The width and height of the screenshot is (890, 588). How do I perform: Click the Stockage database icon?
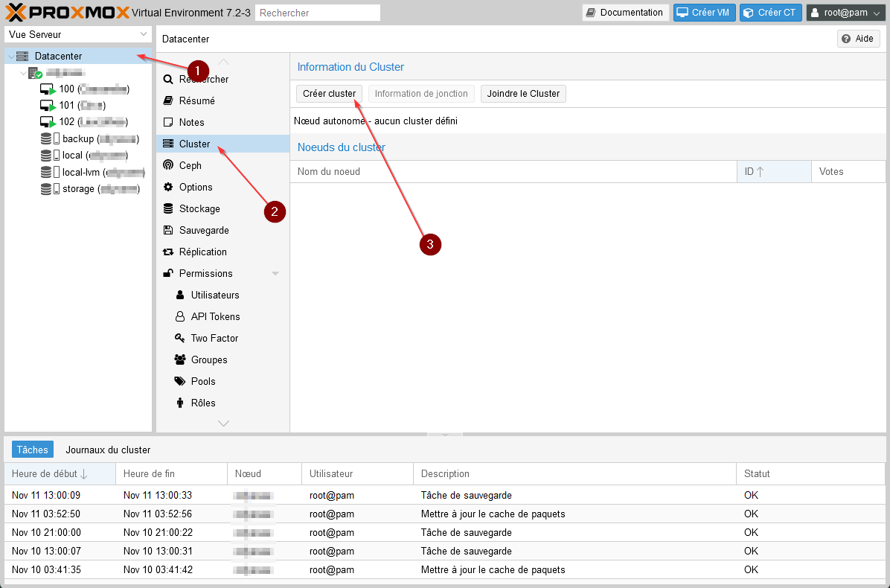click(168, 208)
